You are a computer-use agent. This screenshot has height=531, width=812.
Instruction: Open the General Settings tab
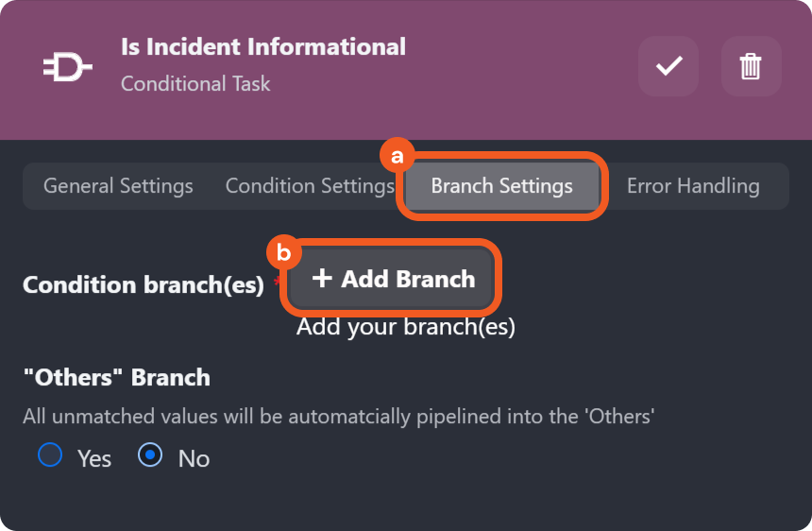pos(118,186)
